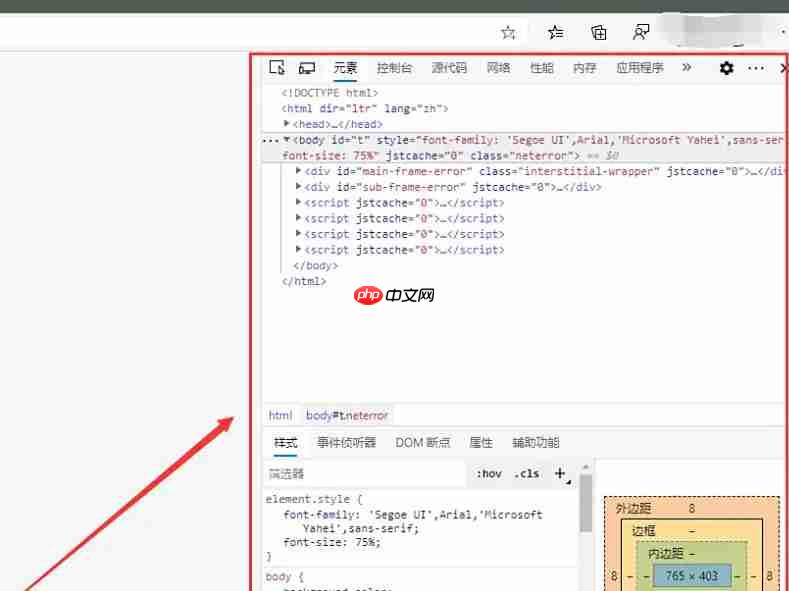Open the browser Collections icon

tap(598, 32)
